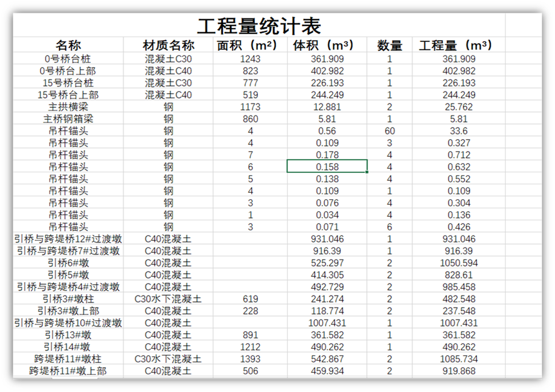Select the cell 0.327

click(459, 143)
